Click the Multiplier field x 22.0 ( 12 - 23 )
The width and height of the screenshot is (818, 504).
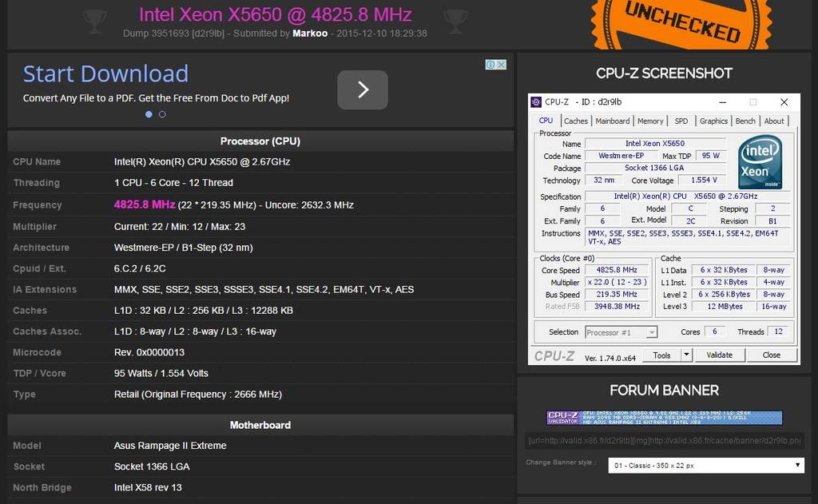click(617, 282)
